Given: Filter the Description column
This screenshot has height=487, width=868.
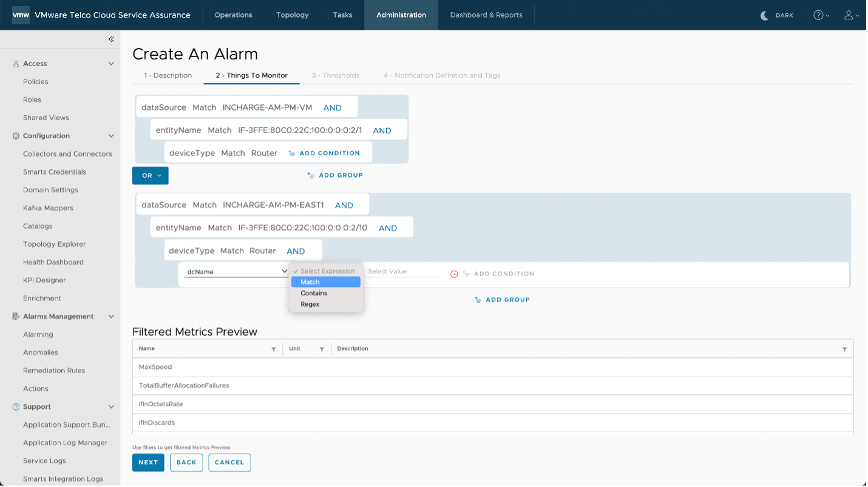Looking at the screenshot, I should tap(844, 349).
